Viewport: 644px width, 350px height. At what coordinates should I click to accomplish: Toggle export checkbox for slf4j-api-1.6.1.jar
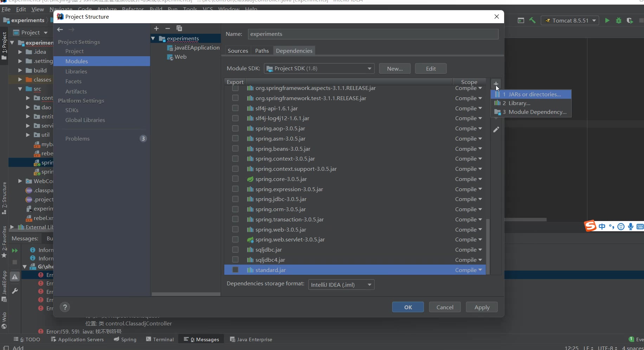click(236, 108)
